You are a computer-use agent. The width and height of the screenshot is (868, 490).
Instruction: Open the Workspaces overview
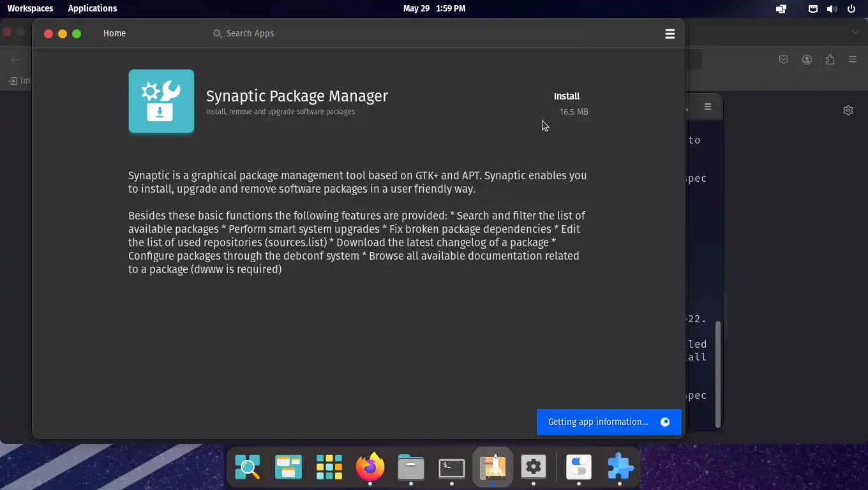click(30, 8)
